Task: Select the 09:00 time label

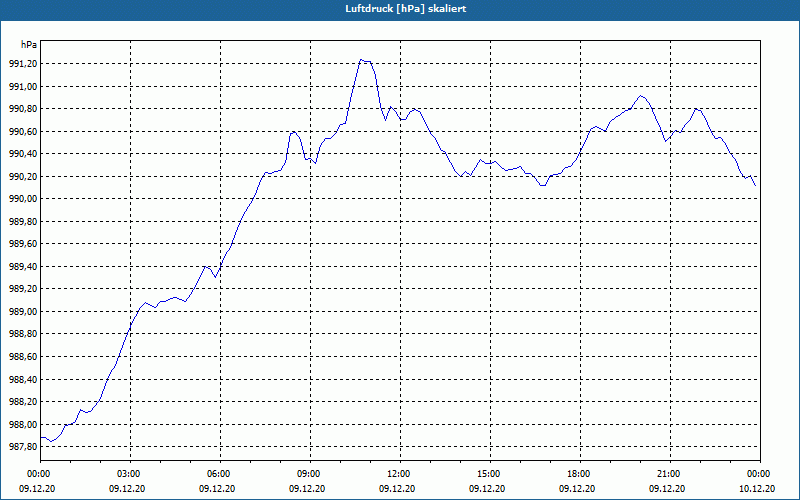Action: [x=310, y=474]
